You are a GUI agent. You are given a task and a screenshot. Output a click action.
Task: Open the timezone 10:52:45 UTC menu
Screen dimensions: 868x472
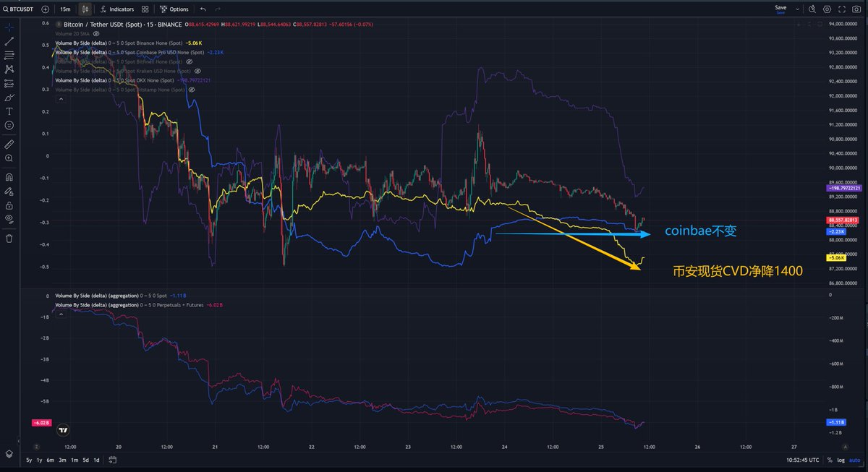(x=801, y=460)
